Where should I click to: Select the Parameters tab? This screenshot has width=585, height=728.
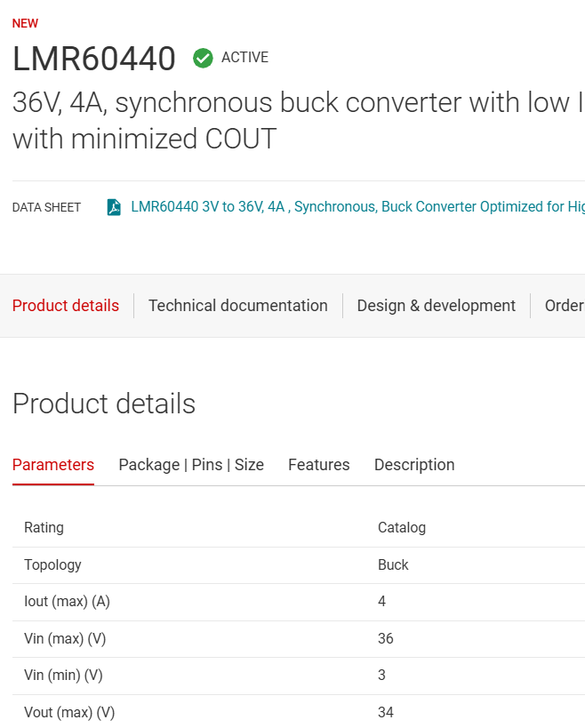53,465
